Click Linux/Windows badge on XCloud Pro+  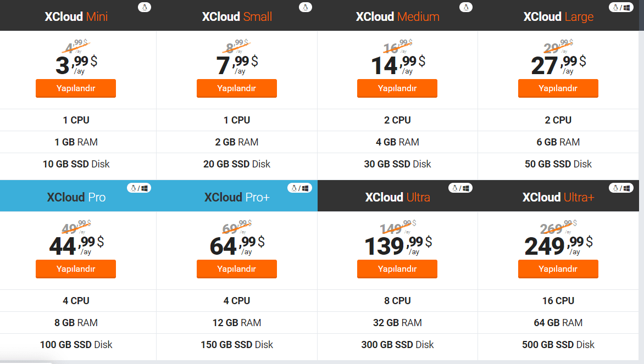click(x=299, y=188)
